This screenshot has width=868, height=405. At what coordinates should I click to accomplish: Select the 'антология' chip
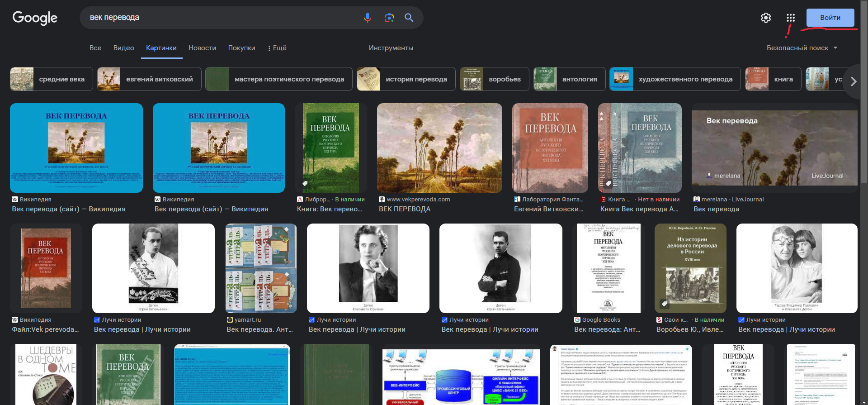coord(570,79)
